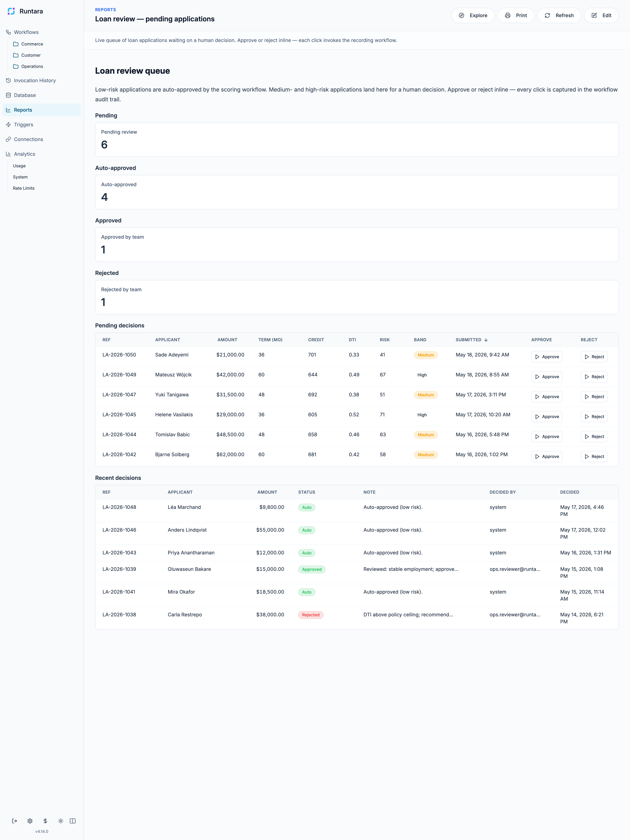
Task: Open the Usage analytics page
Action: click(19, 166)
